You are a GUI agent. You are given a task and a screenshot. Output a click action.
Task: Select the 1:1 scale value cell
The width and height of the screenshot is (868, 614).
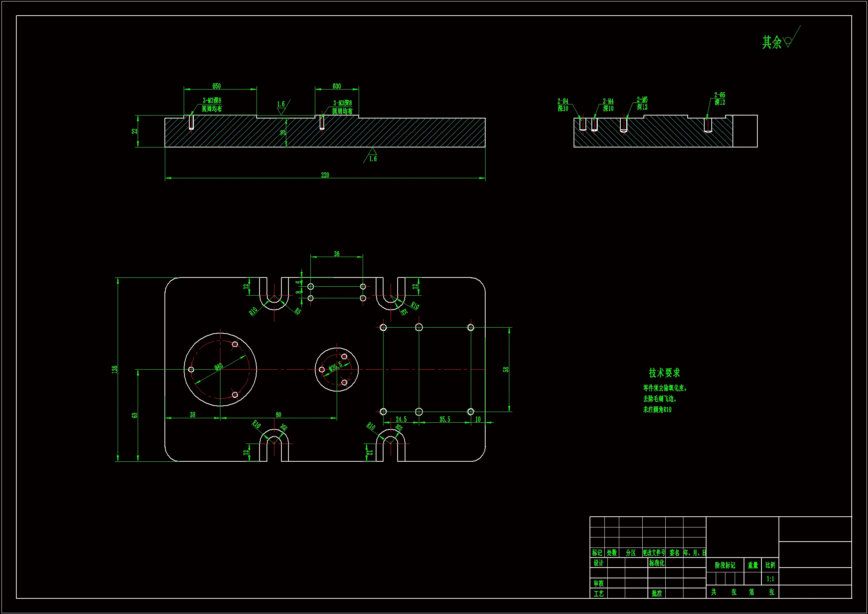(770, 579)
